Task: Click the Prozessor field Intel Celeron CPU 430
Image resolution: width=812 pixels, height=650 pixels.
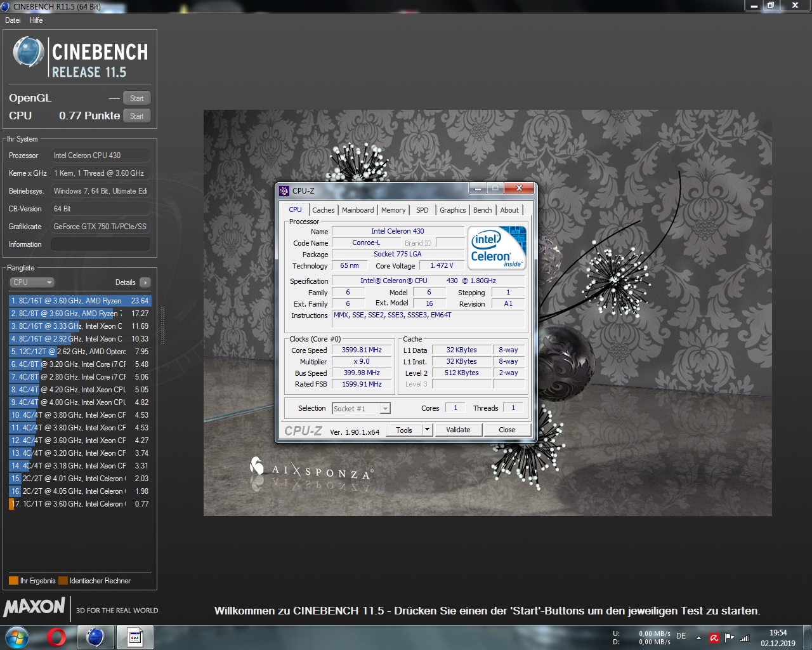Action: [100, 156]
